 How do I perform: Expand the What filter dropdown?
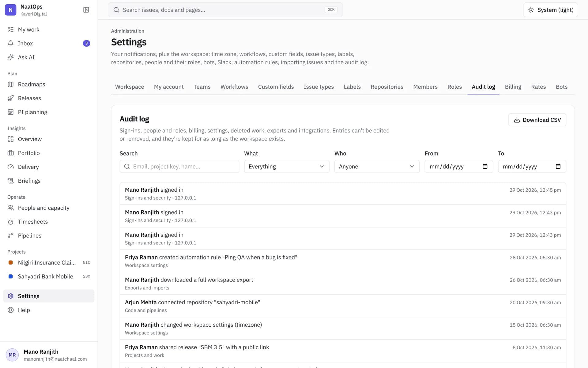pyautogui.click(x=287, y=166)
